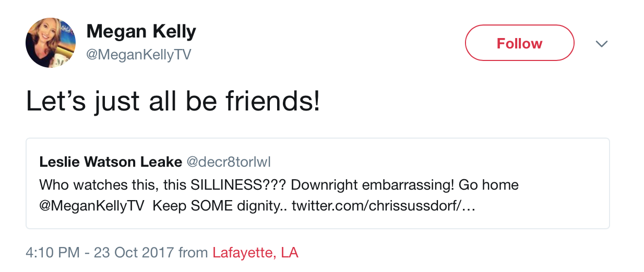Click the 23 Oct 2017 date
Image resolution: width=644 pixels, height=272 pixels.
[x=135, y=253]
